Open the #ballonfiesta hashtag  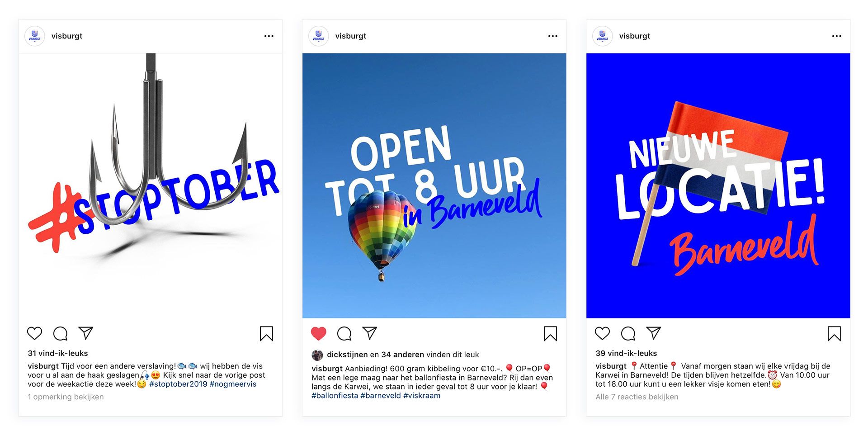(335, 395)
